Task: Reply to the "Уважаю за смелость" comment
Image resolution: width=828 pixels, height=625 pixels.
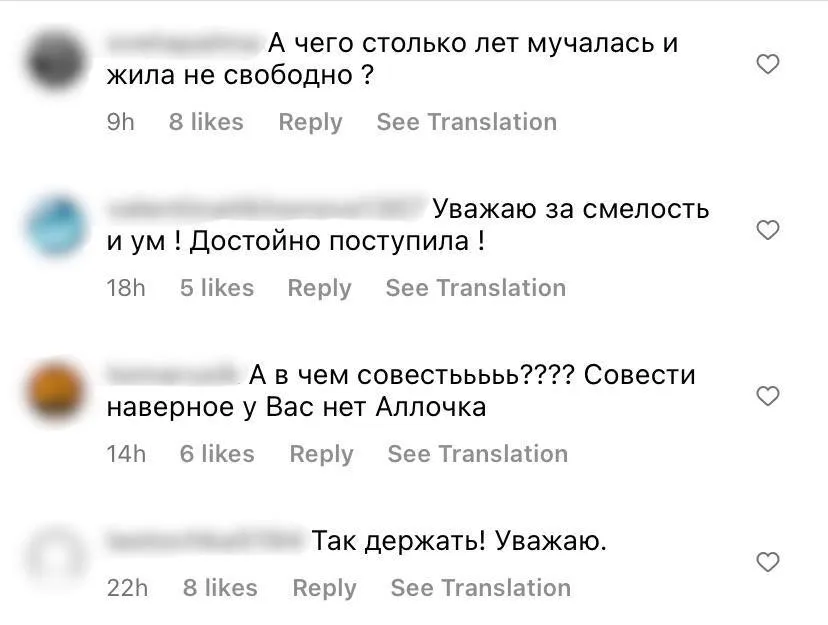Action: coord(319,287)
